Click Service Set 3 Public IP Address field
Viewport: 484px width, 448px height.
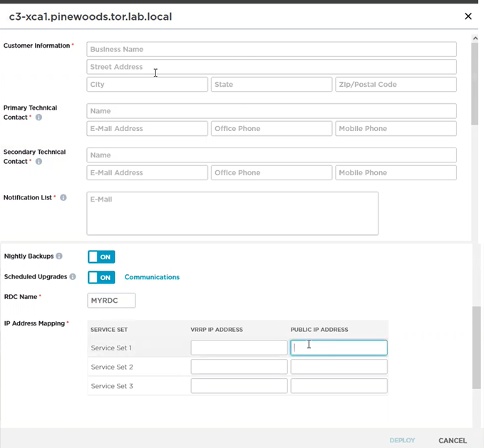pos(339,386)
